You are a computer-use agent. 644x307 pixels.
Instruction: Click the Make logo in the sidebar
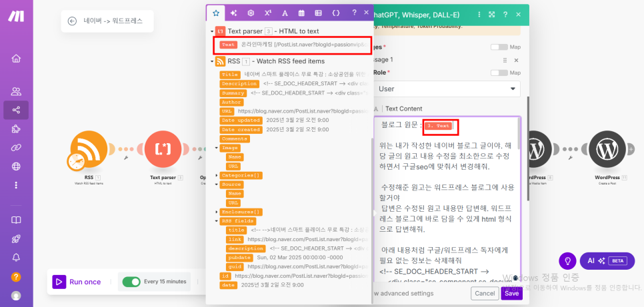pyautogui.click(x=16, y=16)
